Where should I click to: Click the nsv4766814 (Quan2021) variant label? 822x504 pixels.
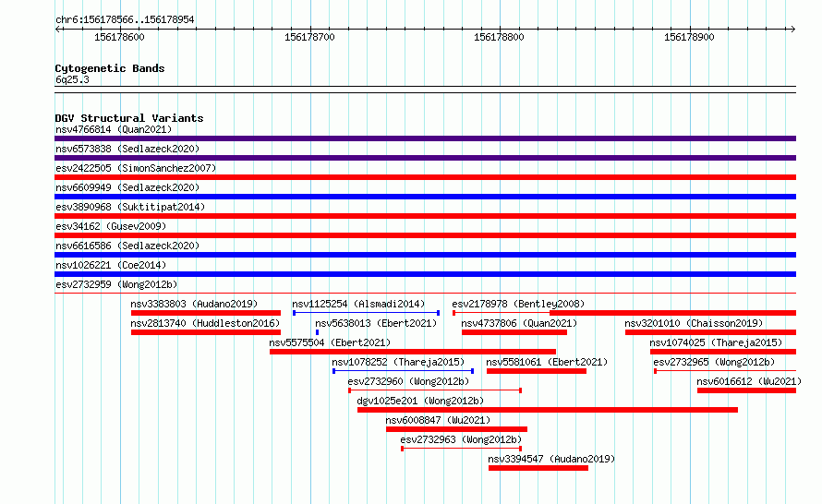114,129
